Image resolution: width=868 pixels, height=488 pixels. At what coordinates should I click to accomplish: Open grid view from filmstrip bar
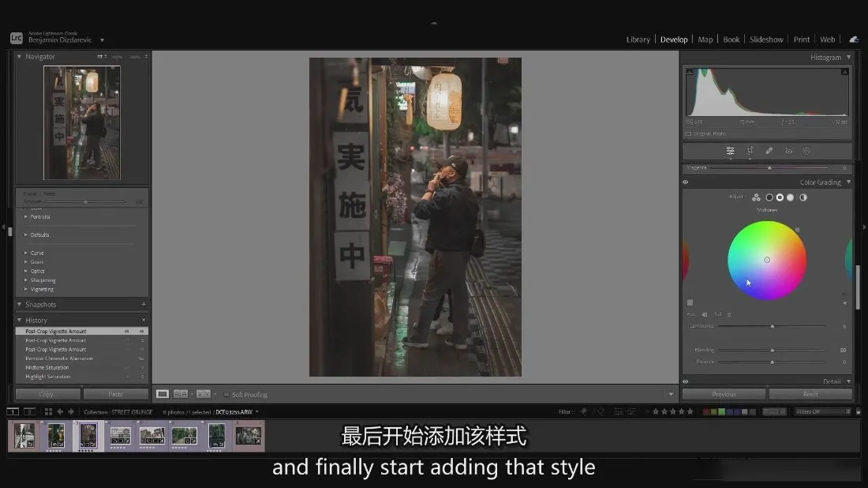click(x=48, y=411)
